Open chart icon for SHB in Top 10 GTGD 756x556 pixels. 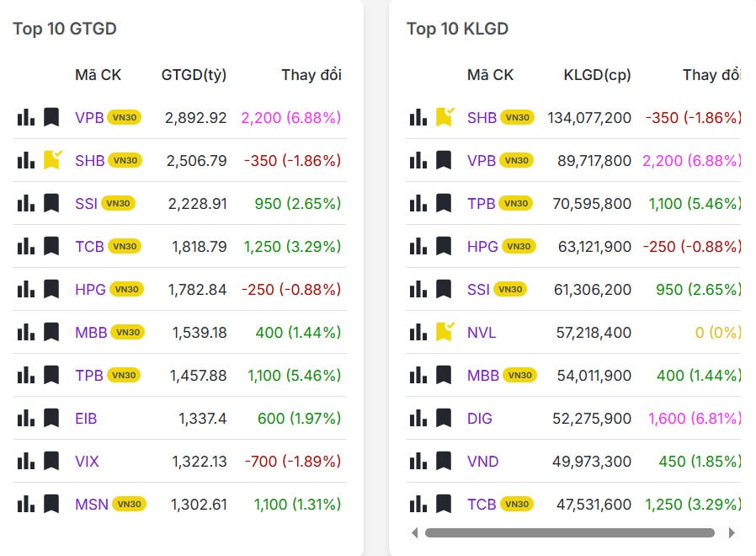click(x=26, y=160)
